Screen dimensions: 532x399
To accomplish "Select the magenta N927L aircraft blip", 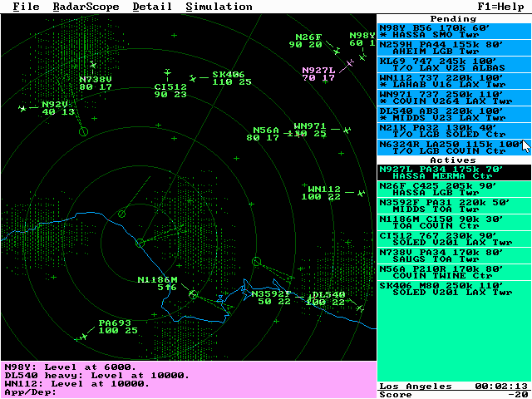I will 350,62.
